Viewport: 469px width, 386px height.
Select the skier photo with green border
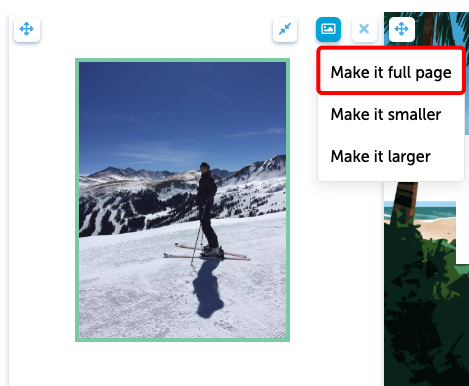click(182, 200)
